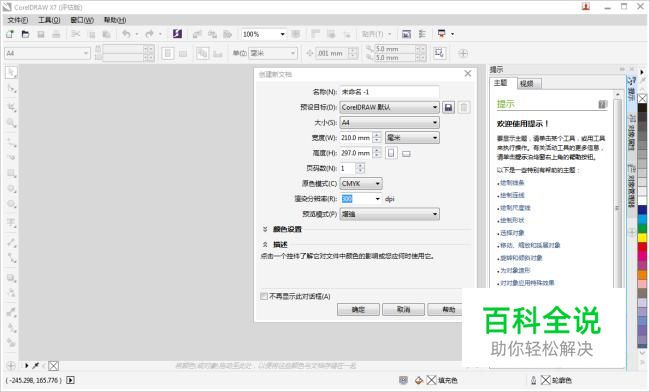Image resolution: width=650 pixels, height=392 pixels.
Task: Open the rendering resolution dpi dropdown arrow
Action: pyautogui.click(x=377, y=199)
